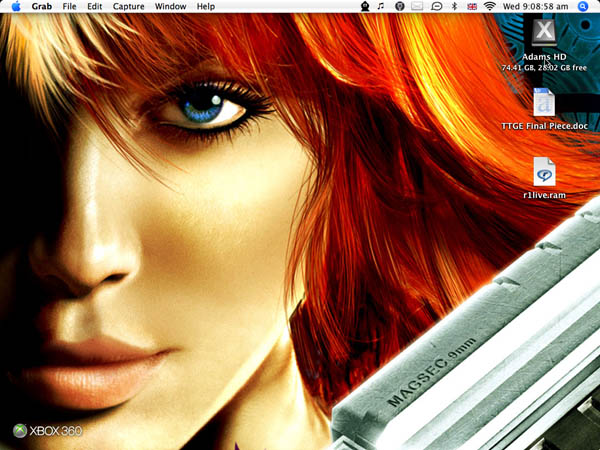Click the Adams HD label
The image size is (600, 450).
[544, 57]
